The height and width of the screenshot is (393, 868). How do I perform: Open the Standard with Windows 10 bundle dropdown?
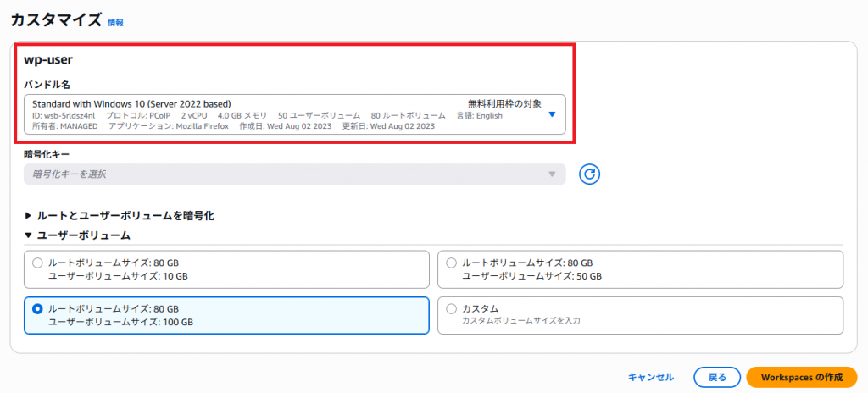coord(288,114)
